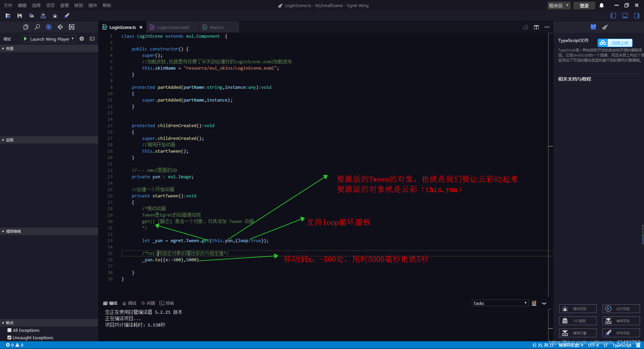The image size is (644, 349).
Task: Click the debug bug toolbar icon
Action: (55, 16)
